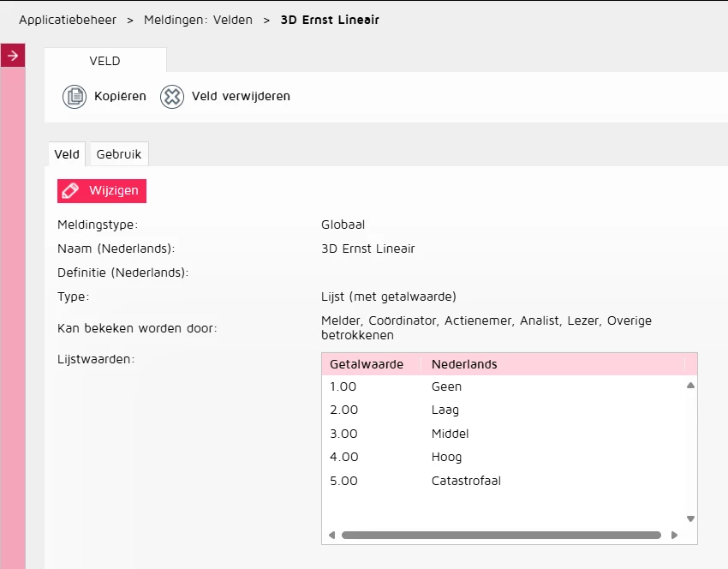Switch to the Gebruik tab
This screenshot has width=728, height=569.
coord(119,154)
